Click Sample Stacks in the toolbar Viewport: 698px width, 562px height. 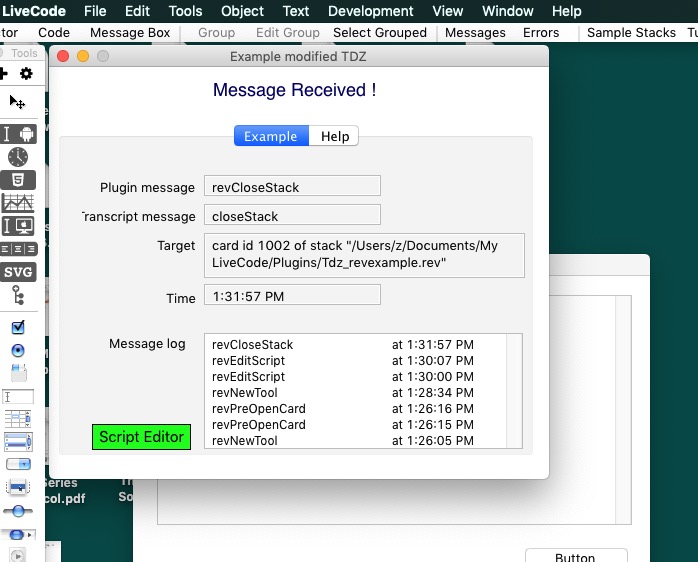[x=631, y=32]
